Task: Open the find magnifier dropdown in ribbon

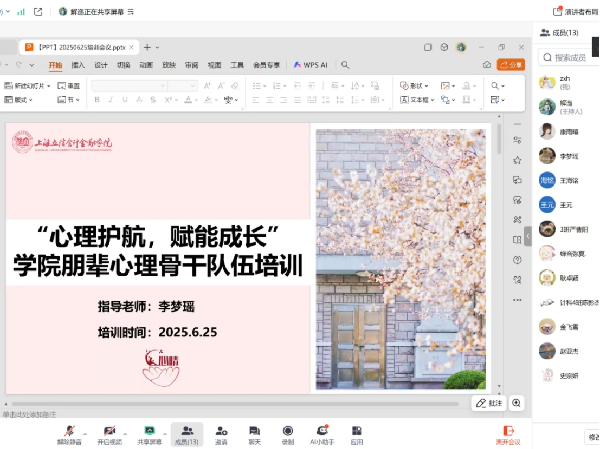Action: [x=498, y=86]
